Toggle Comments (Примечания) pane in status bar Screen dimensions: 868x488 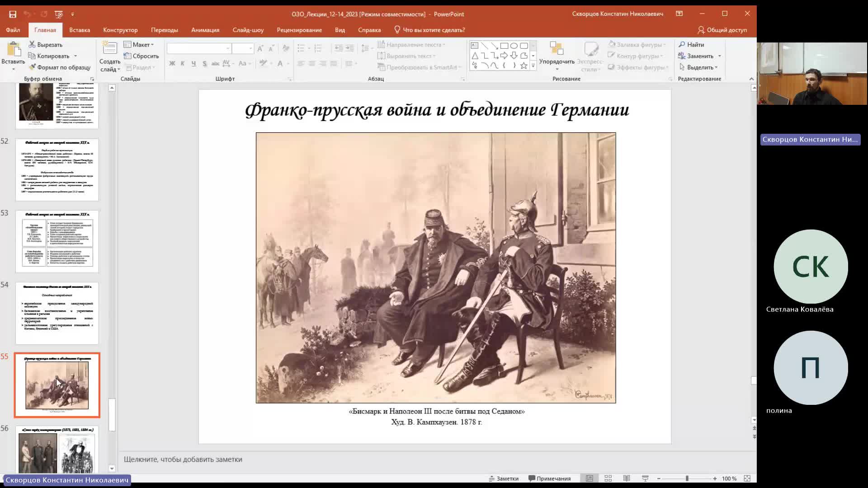point(550,479)
